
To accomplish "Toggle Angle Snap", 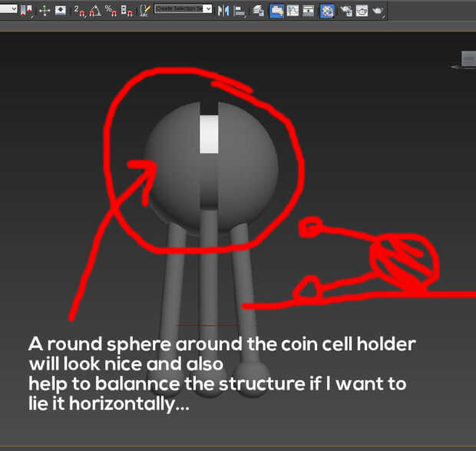I will tap(94, 11).
